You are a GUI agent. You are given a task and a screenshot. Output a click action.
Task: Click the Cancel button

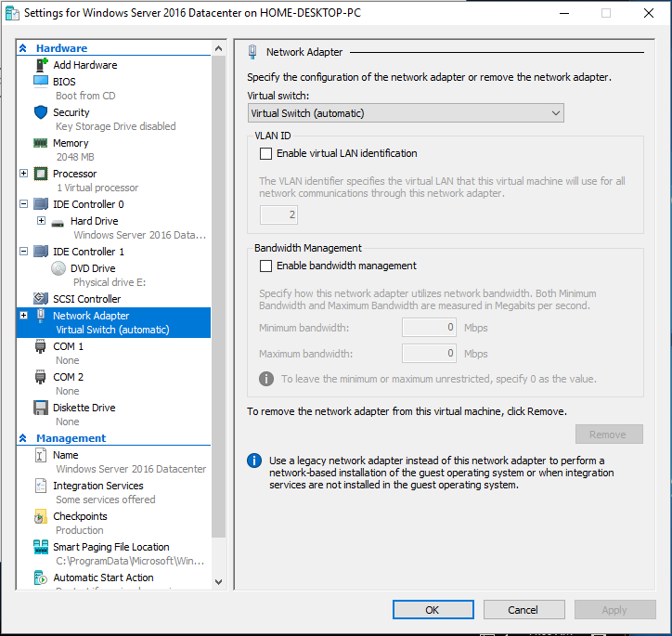523,610
